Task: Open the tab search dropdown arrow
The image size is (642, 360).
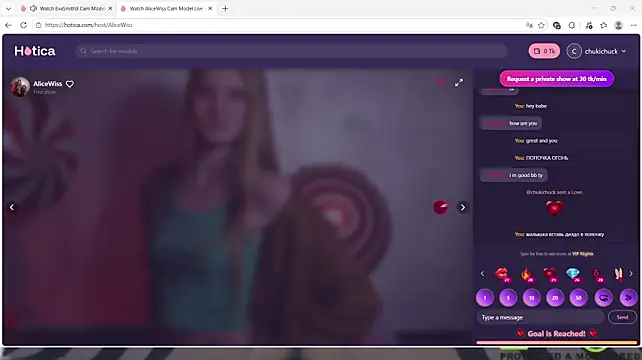Action: pyautogui.click(x=8, y=8)
